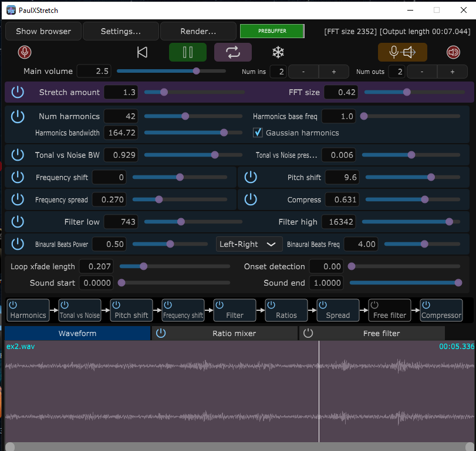Click the Main volume slider handle

(197, 71)
